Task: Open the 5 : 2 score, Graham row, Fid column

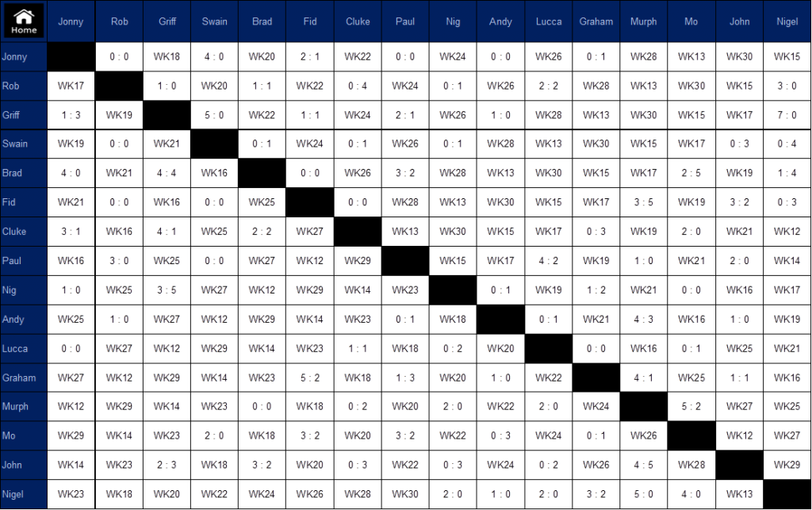Action: point(310,378)
